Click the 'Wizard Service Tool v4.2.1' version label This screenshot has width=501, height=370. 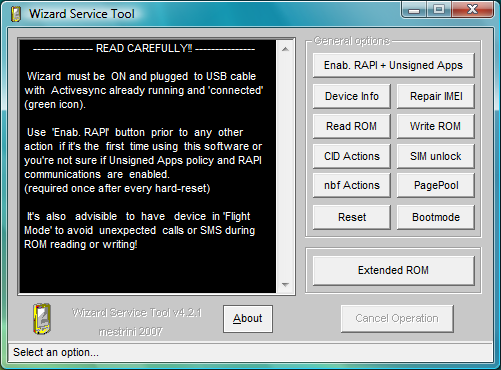click(x=137, y=313)
